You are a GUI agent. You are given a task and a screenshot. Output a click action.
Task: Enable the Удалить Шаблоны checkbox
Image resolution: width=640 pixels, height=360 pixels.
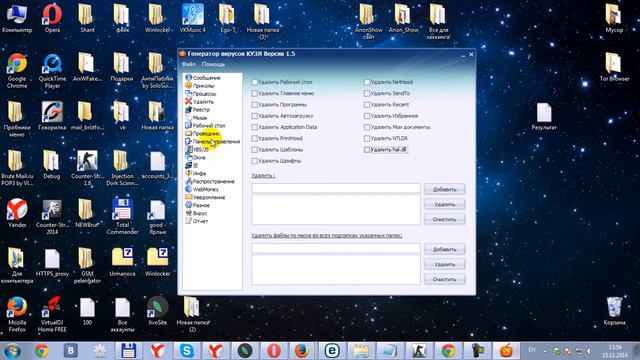coord(254,150)
